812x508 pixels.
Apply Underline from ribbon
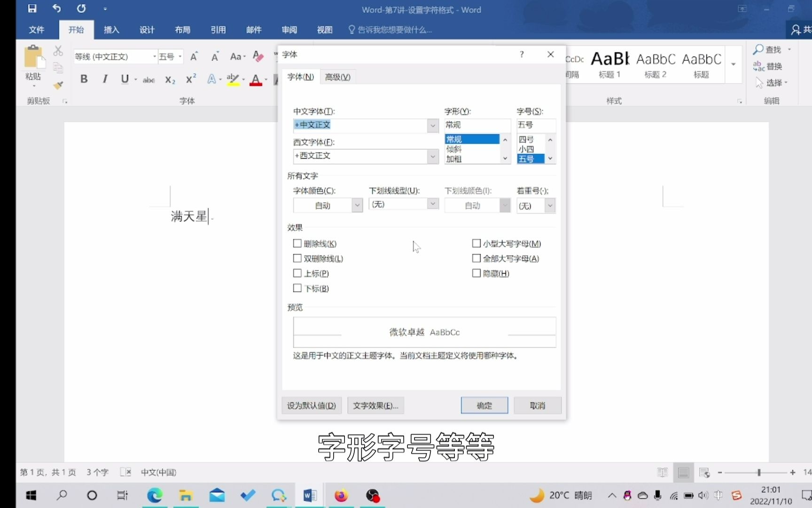[x=125, y=79]
